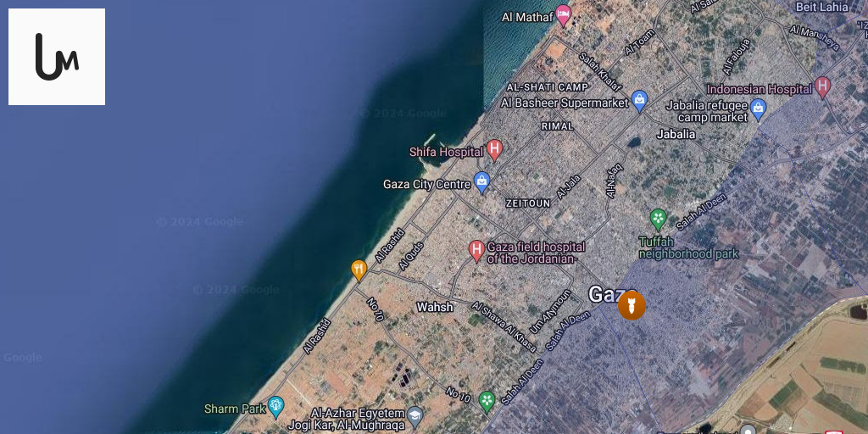The image size is (868, 434).
Task: Click the orange restaurant pin on Al Rashid
Action: (x=359, y=270)
